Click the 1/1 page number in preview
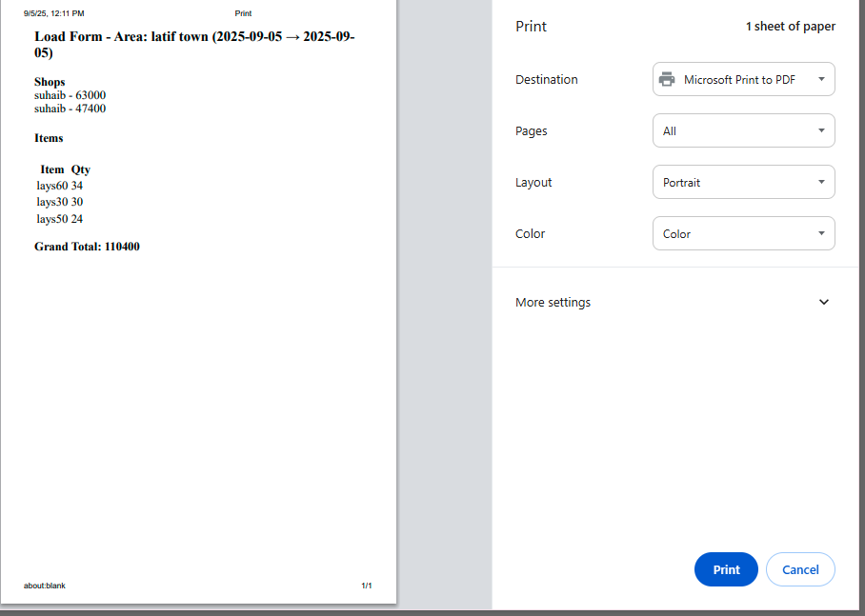The image size is (865, 616). 366,586
